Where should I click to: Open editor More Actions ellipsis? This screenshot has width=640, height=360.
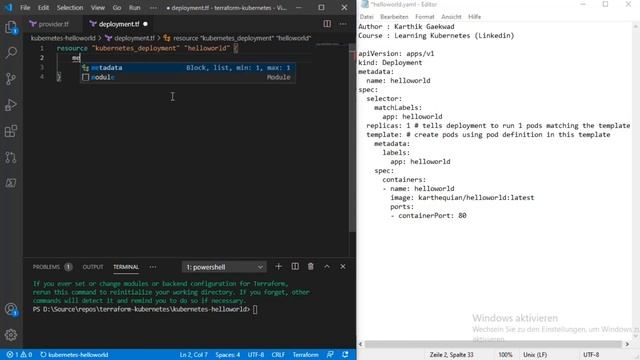[342, 24]
